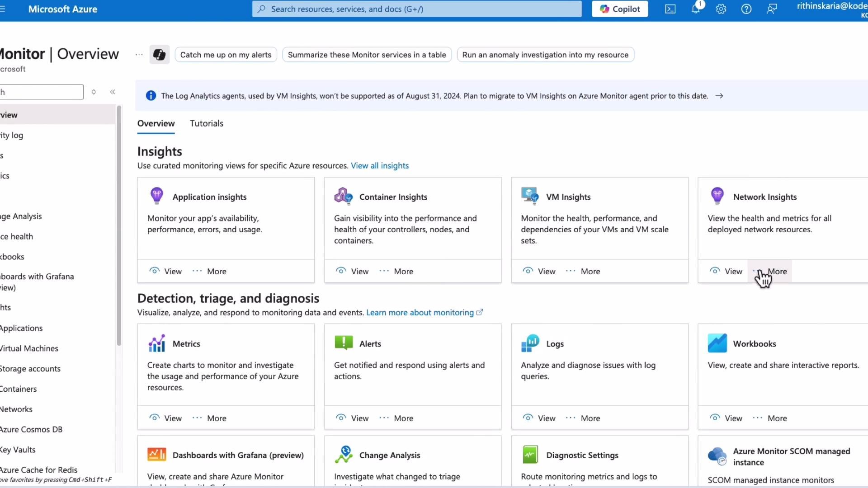This screenshot has width=868, height=488.
Task: Click View on Alerts card
Action: 352,418
